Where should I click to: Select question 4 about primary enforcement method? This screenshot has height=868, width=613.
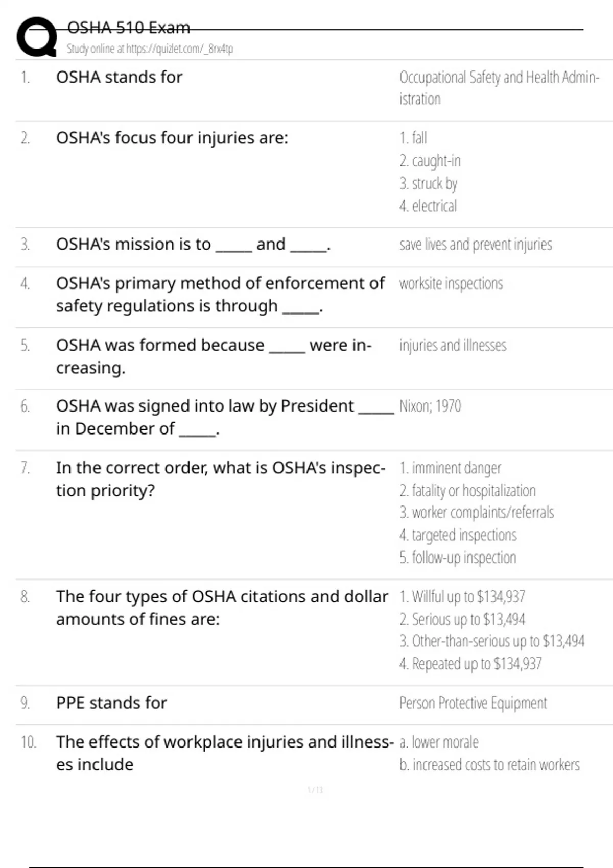(x=220, y=295)
